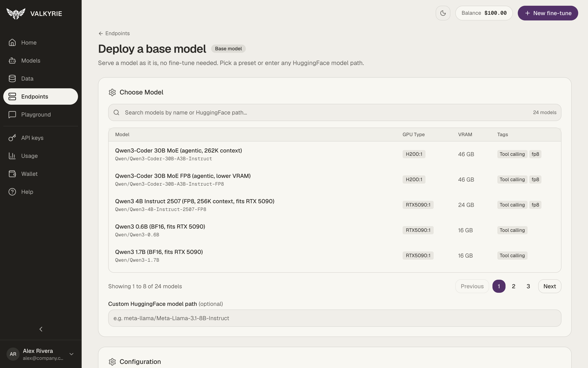Click the Model column header
Viewport: 588px width, 368px height.
click(122, 135)
